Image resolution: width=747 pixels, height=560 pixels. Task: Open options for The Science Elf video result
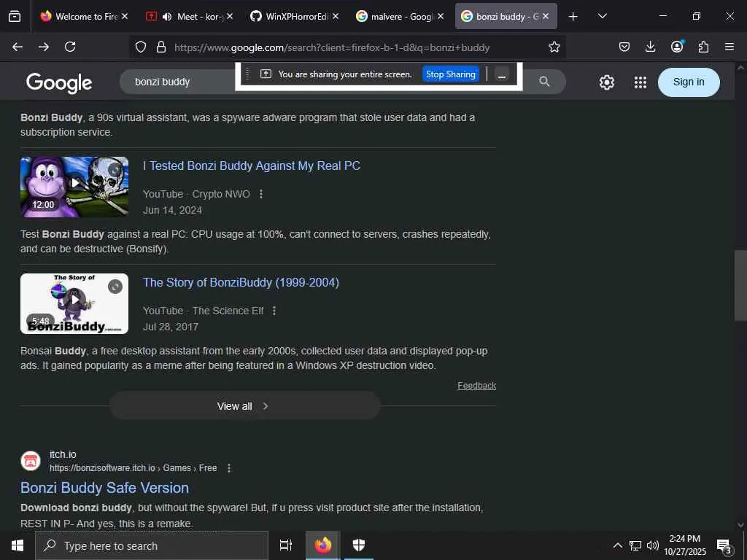pyautogui.click(x=274, y=311)
